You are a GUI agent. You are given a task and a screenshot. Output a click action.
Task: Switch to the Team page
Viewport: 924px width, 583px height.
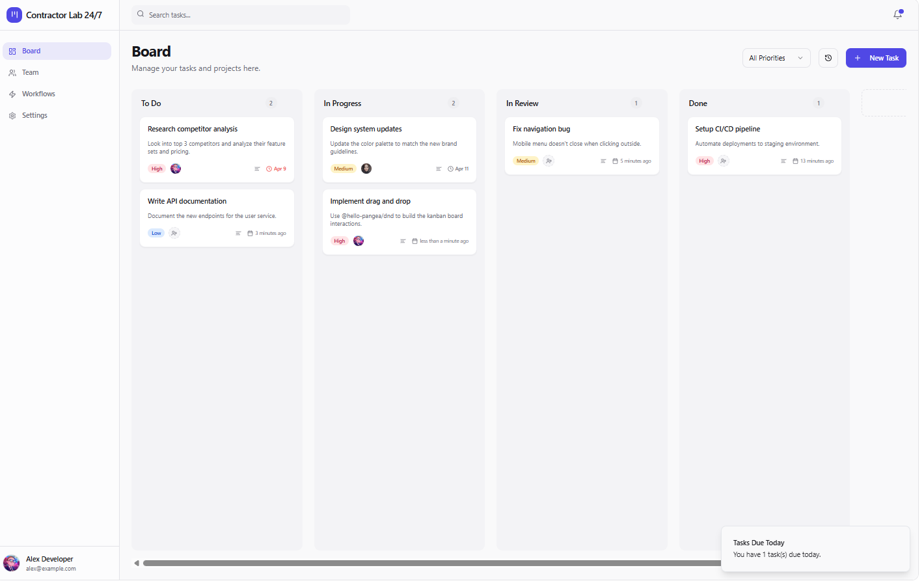pyautogui.click(x=57, y=72)
